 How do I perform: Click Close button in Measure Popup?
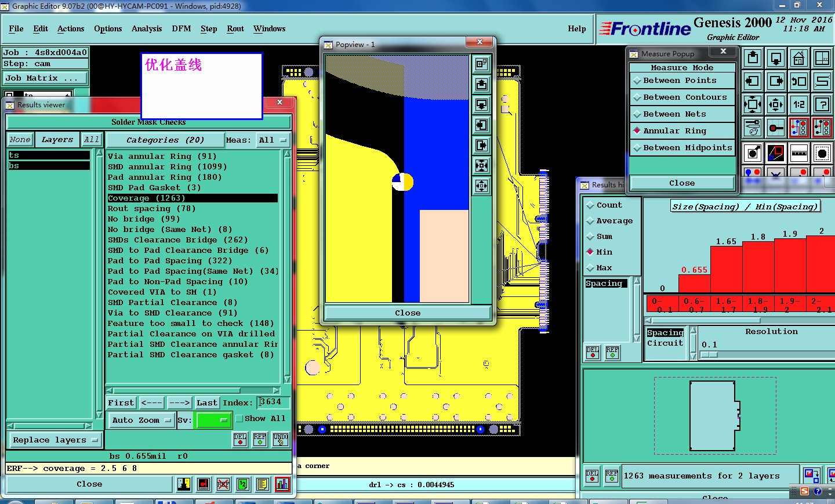coord(682,183)
